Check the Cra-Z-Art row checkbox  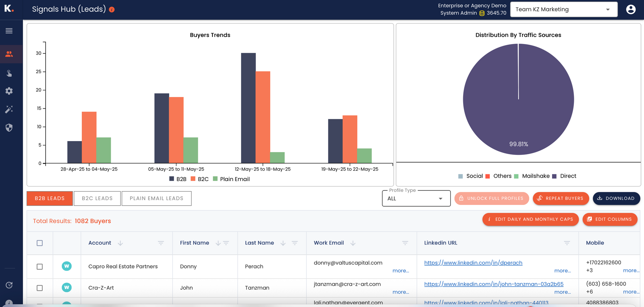40,288
